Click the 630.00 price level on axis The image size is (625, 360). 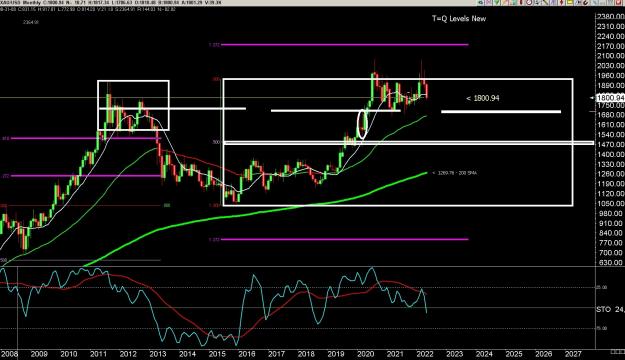tap(612, 263)
